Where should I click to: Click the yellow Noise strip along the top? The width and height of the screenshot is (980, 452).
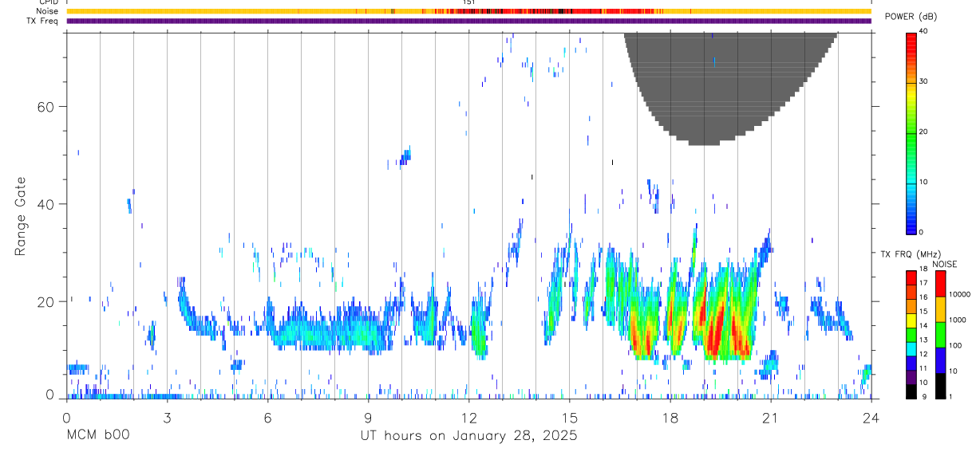point(468,11)
